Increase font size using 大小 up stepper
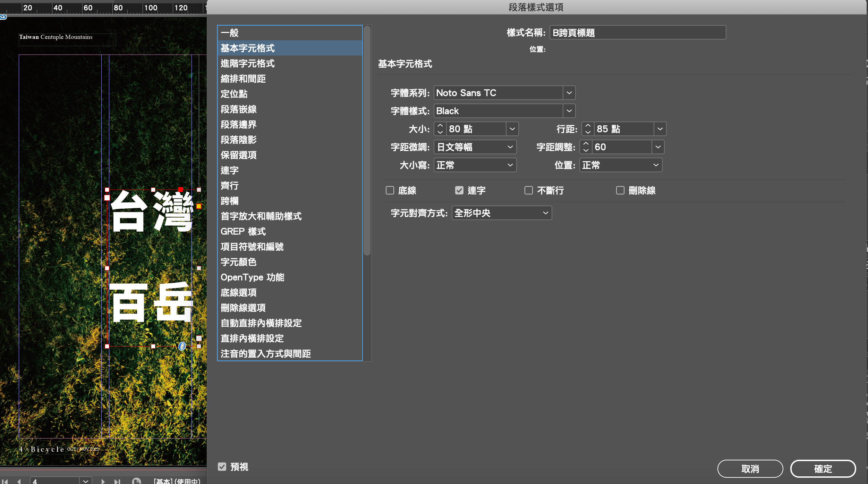This screenshot has height=484, width=868. pyautogui.click(x=440, y=126)
